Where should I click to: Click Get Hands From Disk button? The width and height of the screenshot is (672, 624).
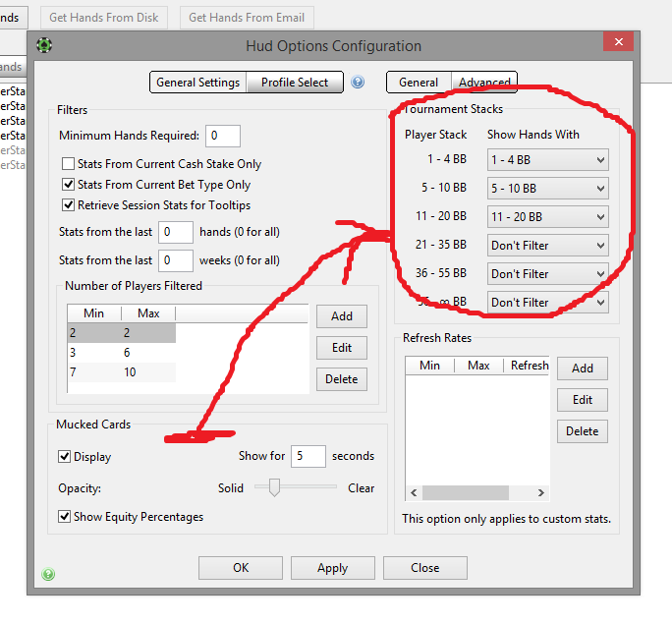pyautogui.click(x=104, y=18)
